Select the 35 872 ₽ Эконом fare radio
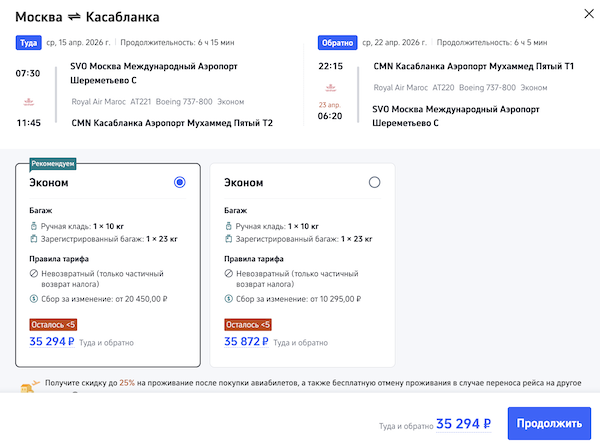This screenshot has height=443, width=600. pyautogui.click(x=374, y=182)
